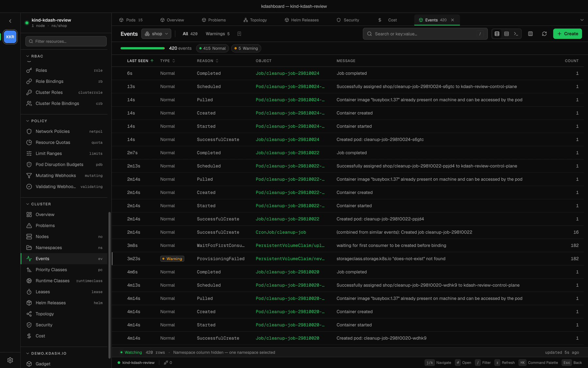This screenshot has height=368, width=588.
Task: Click the Limit Ranges sliders icon
Action: (x=29, y=153)
